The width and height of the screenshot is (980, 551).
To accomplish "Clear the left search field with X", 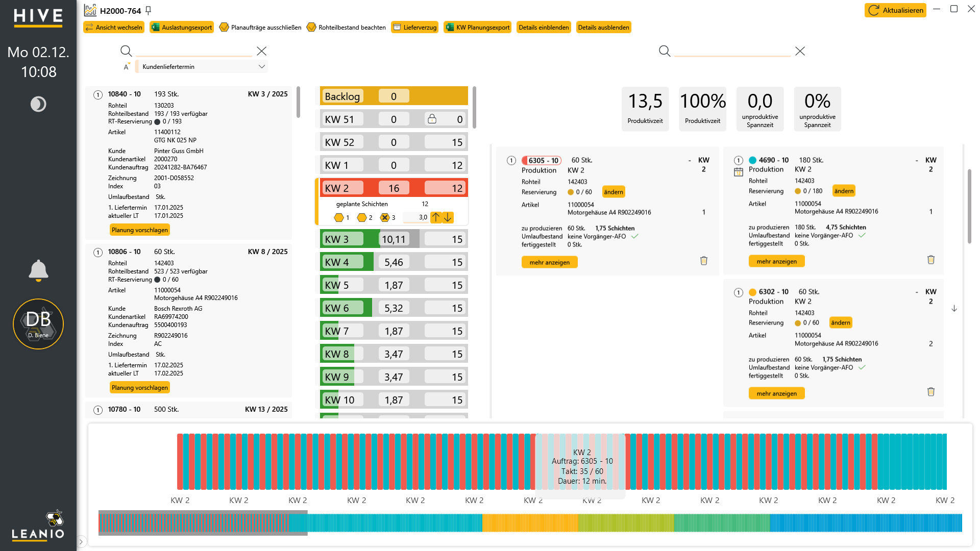I will click(x=261, y=51).
